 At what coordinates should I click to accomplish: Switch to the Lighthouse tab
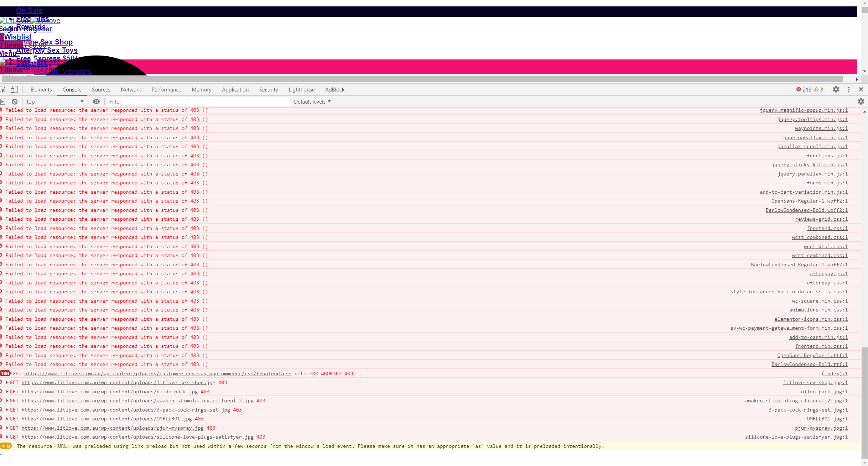301,90
